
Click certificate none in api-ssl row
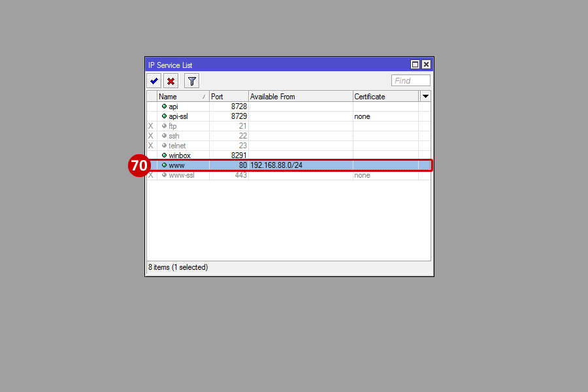pyautogui.click(x=362, y=117)
